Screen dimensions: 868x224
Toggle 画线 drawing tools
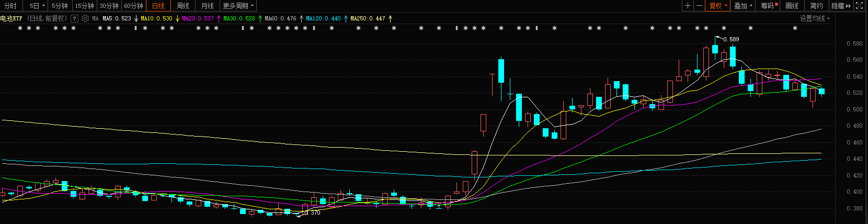pyautogui.click(x=792, y=6)
